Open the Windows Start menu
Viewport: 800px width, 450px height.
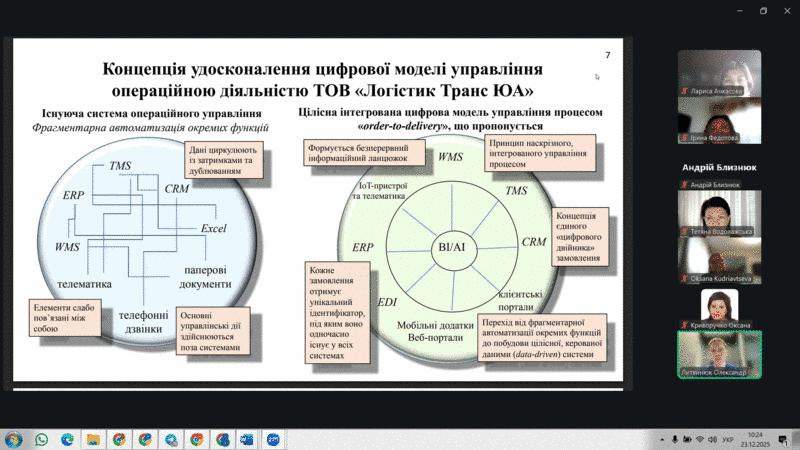click(x=13, y=439)
